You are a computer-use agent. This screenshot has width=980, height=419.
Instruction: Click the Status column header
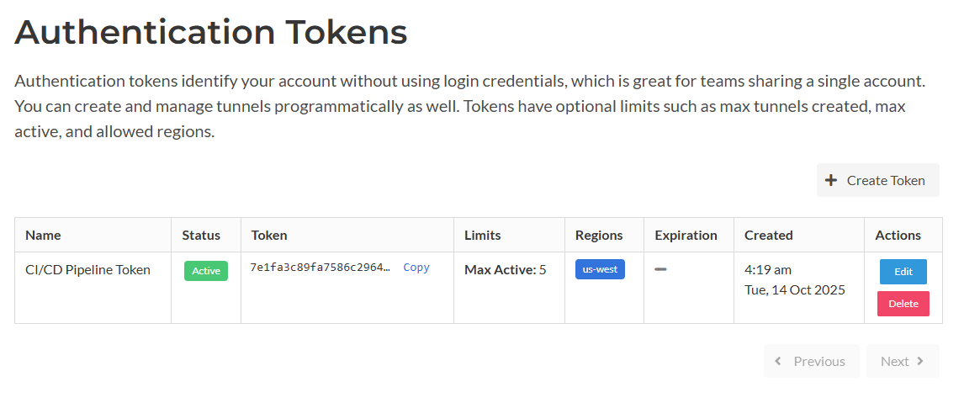[201, 235]
